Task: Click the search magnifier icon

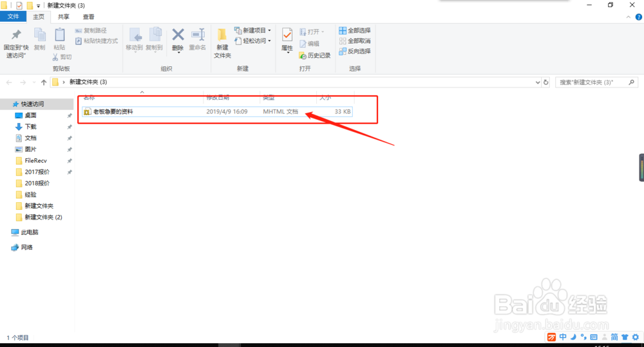Action: pos(631,82)
